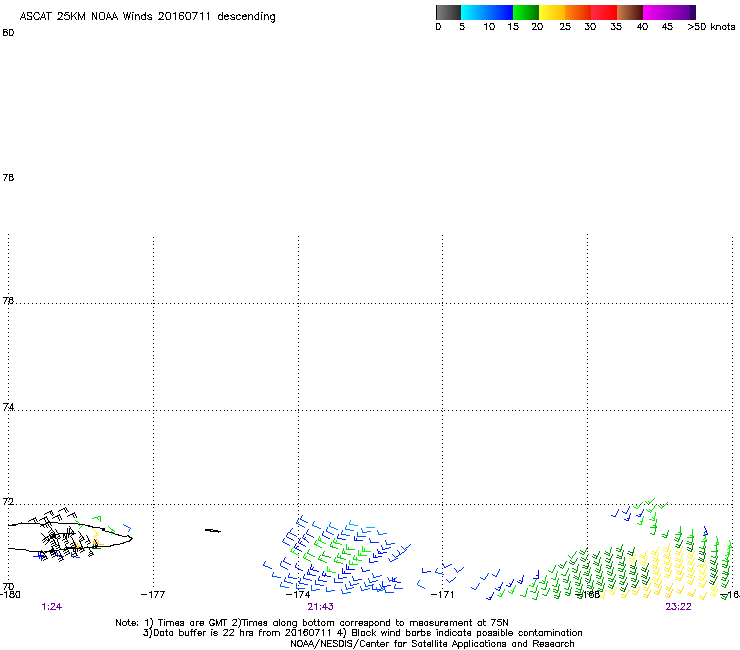The height and width of the screenshot is (650, 740).
Task: Click the green 15-20 knots color segment
Action: (x=526, y=12)
